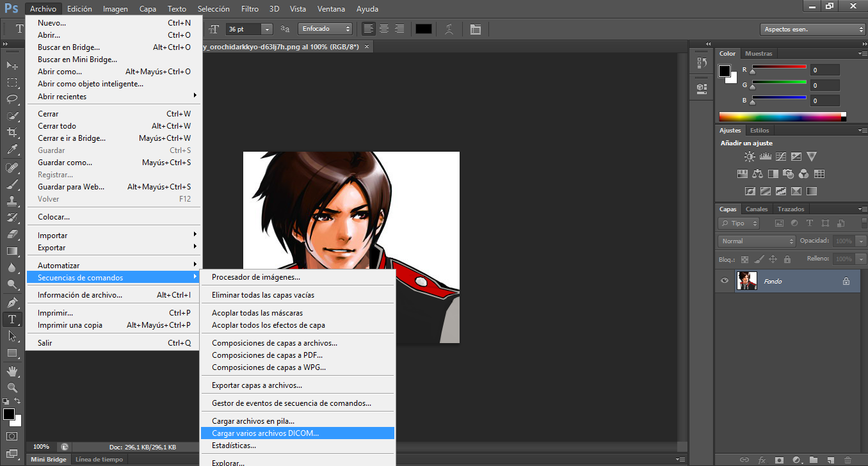Add a Levels adjustment
This screenshot has height=466, width=868.
[765, 156]
